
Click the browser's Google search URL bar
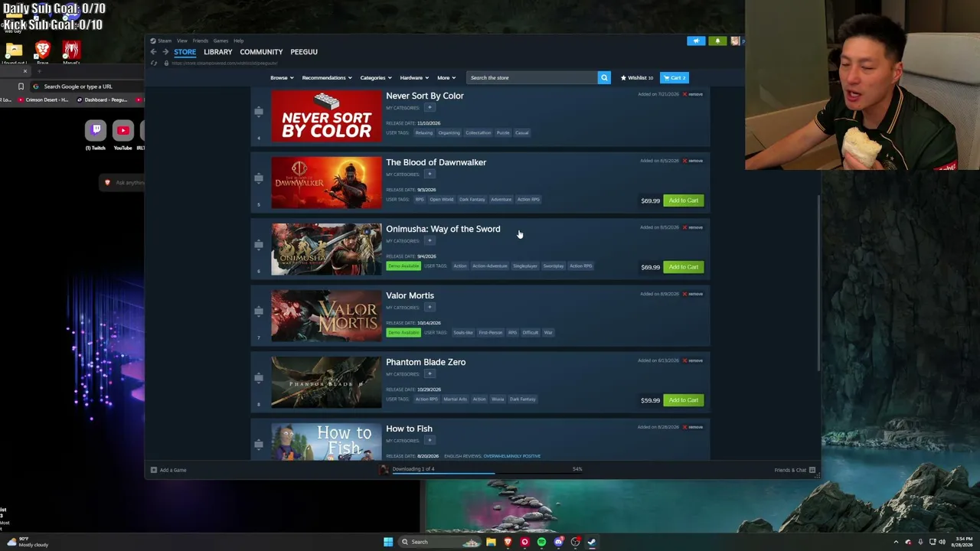[89, 86]
